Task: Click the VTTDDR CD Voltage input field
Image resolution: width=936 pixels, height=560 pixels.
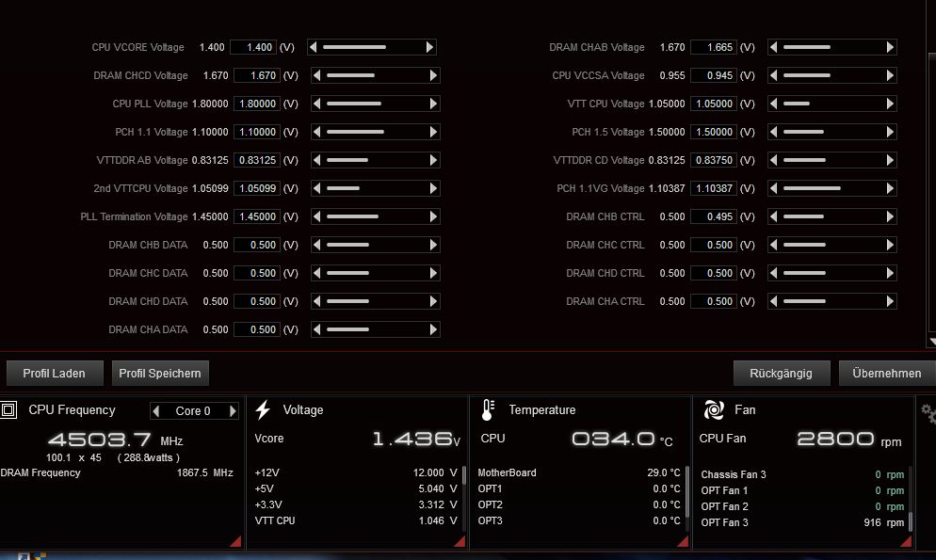Action: click(714, 160)
